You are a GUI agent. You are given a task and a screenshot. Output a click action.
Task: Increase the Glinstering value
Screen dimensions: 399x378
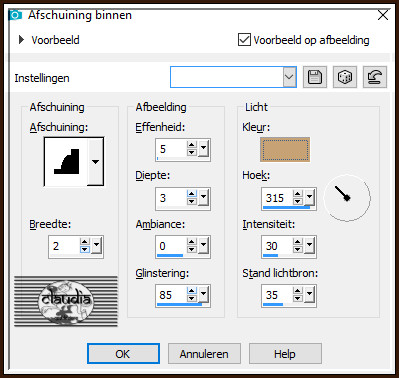point(192,291)
